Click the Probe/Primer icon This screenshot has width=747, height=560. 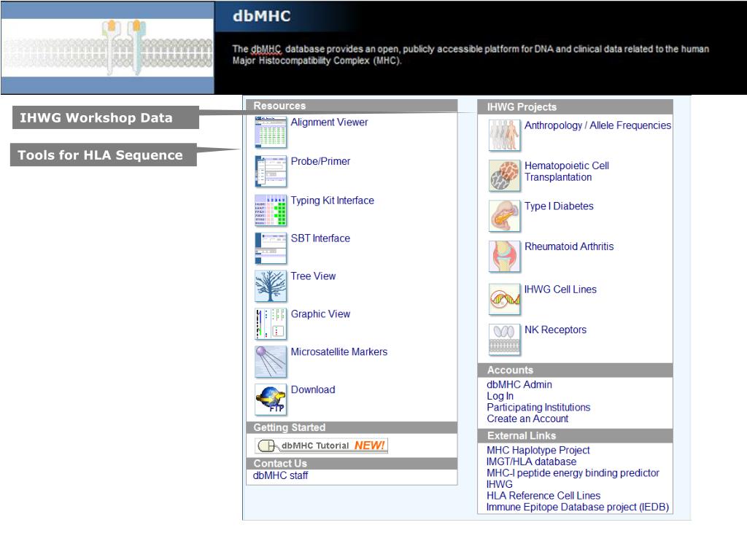271,171
